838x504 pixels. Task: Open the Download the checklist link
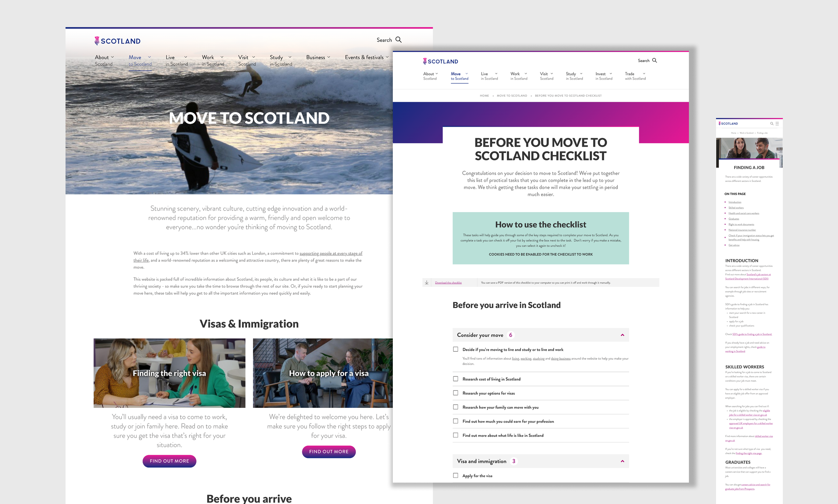tap(448, 283)
